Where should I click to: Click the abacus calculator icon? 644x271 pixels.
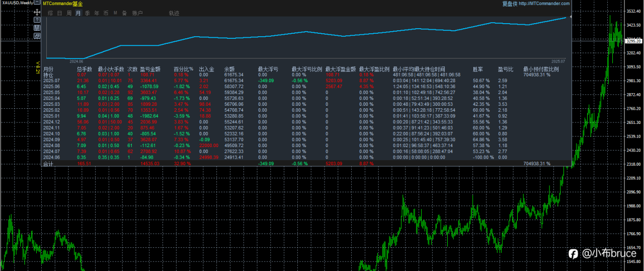[x=37, y=28]
